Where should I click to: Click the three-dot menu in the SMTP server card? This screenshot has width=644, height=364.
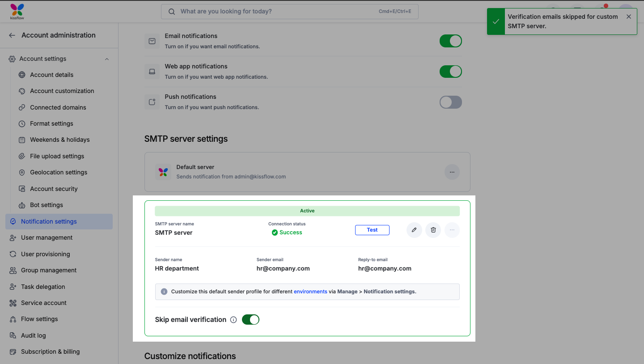(452, 230)
